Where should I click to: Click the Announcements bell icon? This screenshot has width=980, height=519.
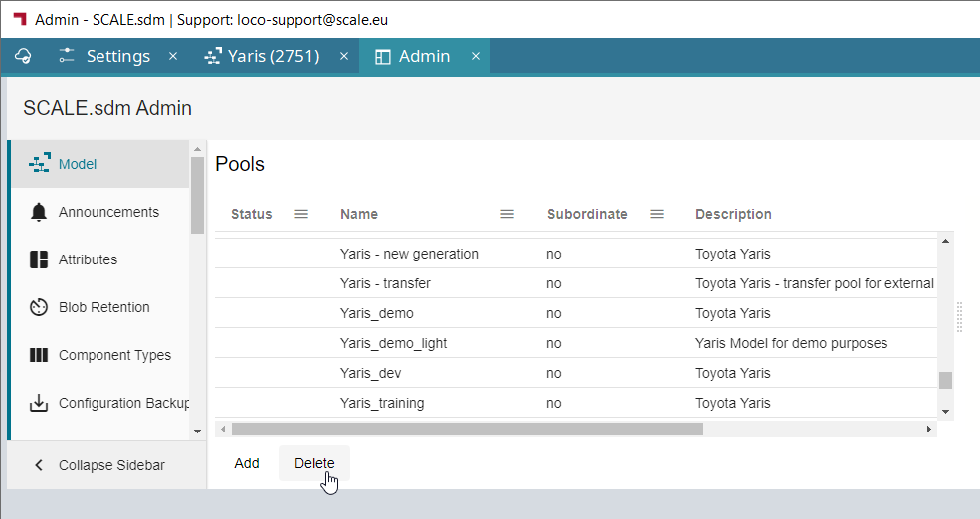[x=39, y=212]
